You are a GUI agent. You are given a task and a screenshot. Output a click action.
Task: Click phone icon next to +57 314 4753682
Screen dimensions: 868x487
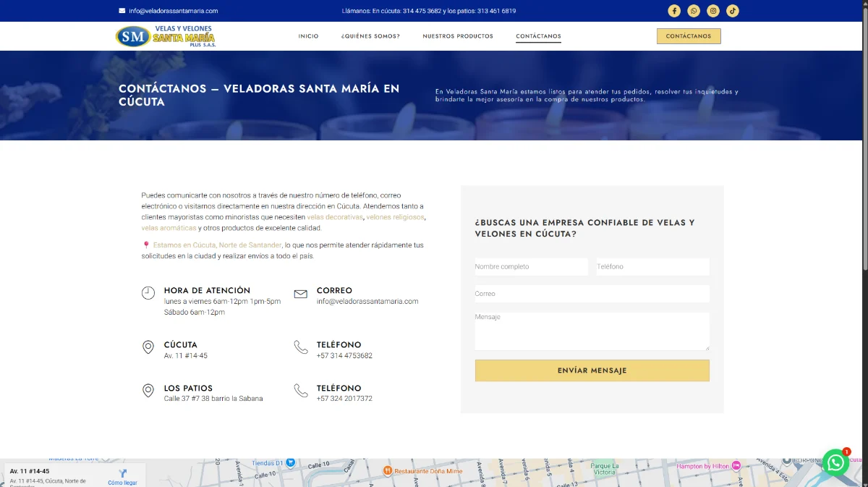pyautogui.click(x=301, y=347)
